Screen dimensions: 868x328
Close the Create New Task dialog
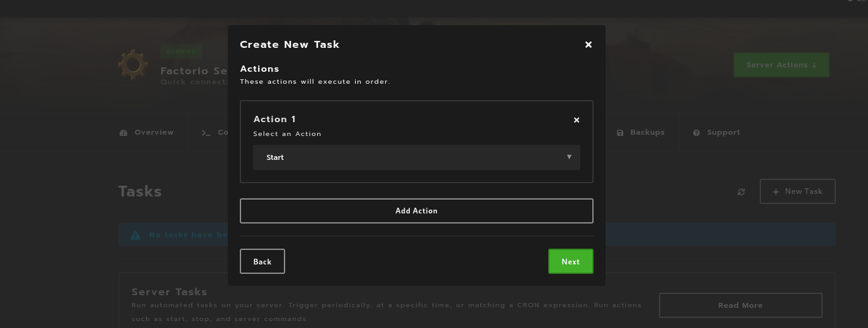589,45
